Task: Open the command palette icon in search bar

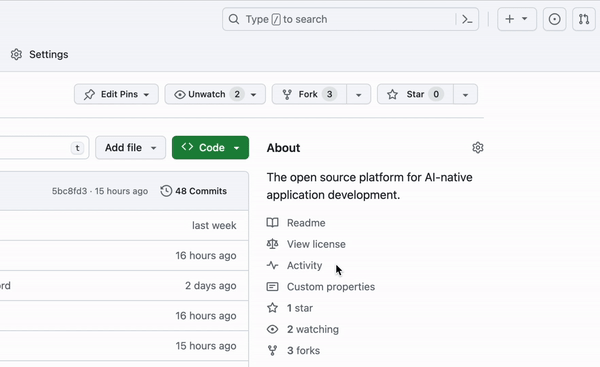Action: pyautogui.click(x=467, y=19)
